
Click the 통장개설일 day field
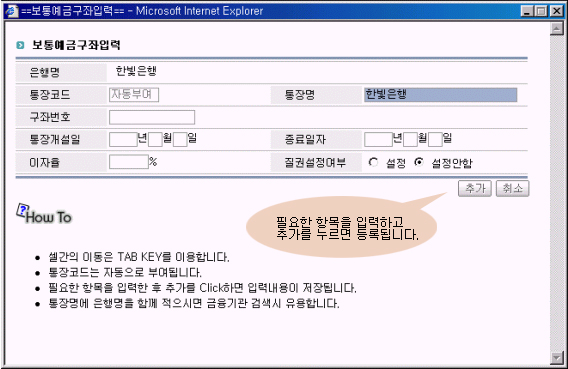pos(180,139)
